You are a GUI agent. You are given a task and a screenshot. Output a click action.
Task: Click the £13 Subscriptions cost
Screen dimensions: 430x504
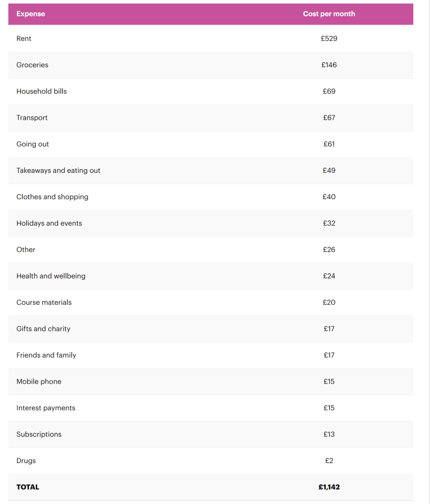[x=329, y=434]
